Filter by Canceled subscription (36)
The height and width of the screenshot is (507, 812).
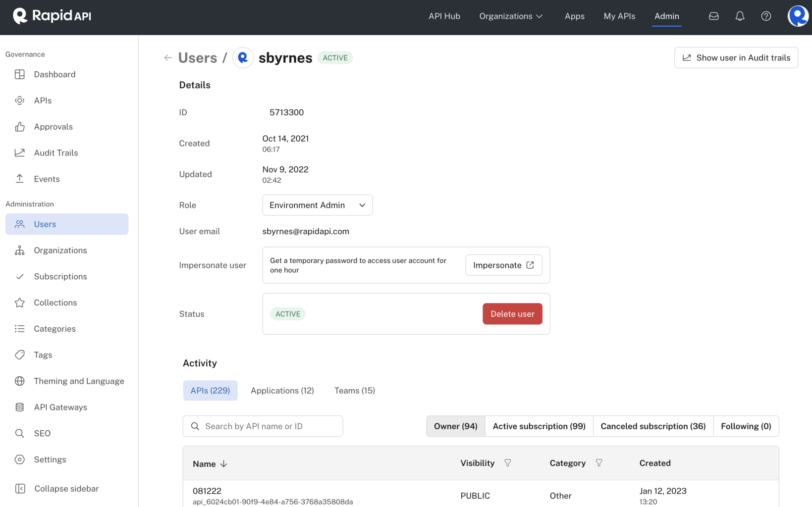[x=653, y=426]
